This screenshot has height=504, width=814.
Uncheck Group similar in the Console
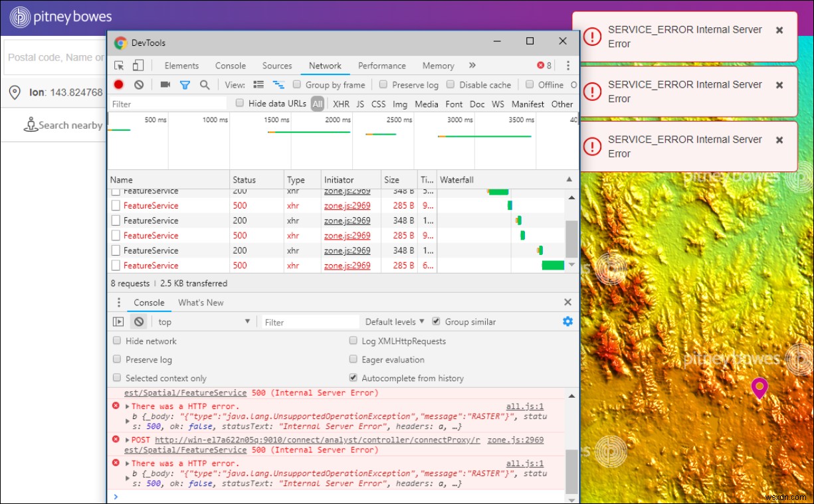pos(436,321)
